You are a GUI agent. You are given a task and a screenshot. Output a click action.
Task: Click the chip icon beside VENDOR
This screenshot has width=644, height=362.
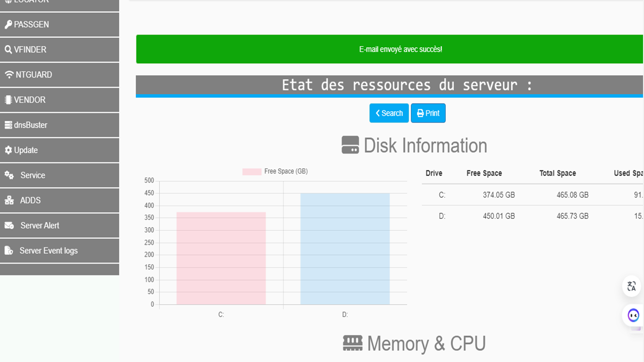pyautogui.click(x=8, y=100)
